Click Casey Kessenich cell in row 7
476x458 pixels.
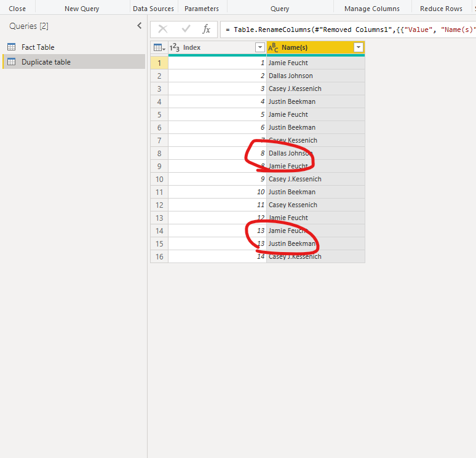point(315,140)
